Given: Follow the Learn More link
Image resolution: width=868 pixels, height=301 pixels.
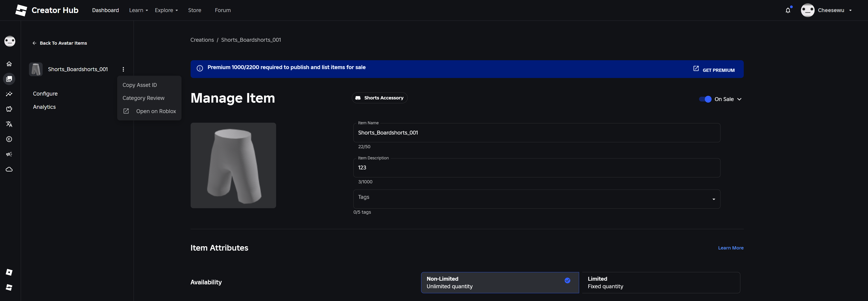Looking at the screenshot, I should [x=731, y=248].
